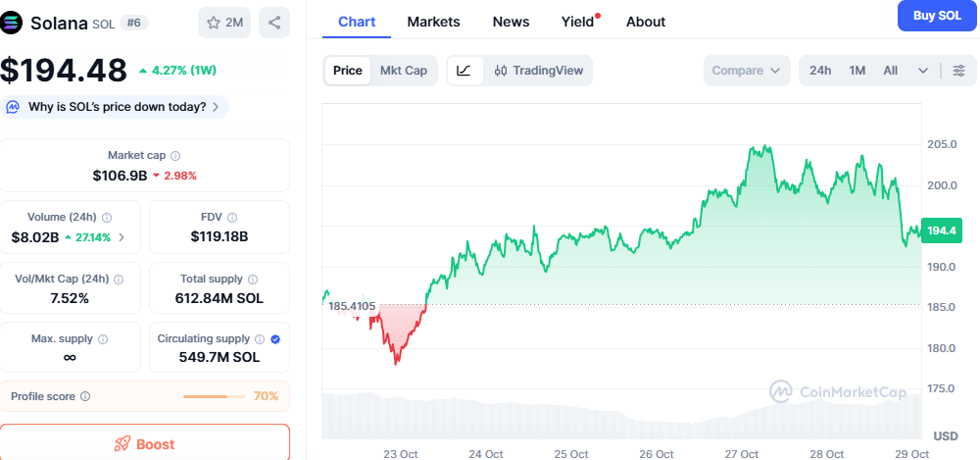Click the Profile score progress bar

tap(214, 396)
